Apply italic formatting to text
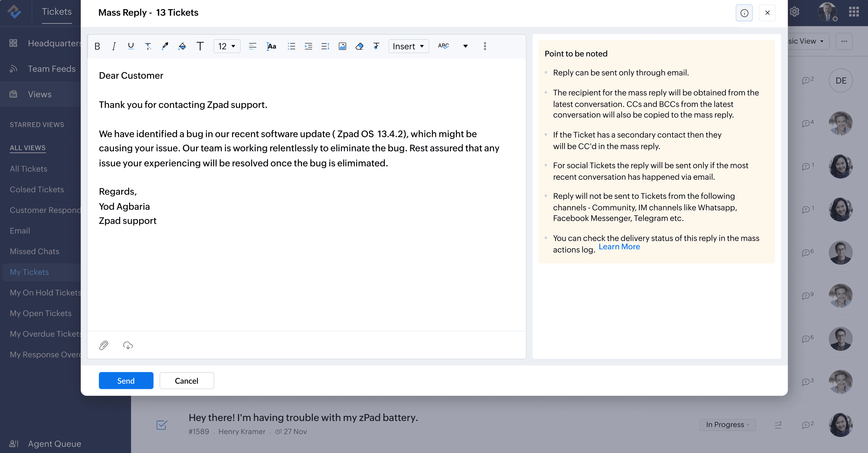The width and height of the screenshot is (868, 453). click(x=114, y=46)
